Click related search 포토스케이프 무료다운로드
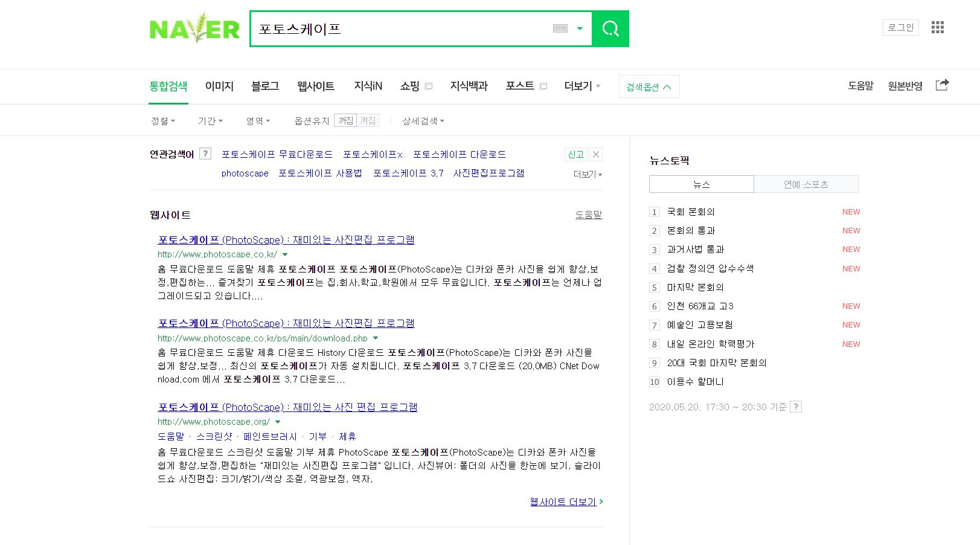This screenshot has height=545, width=980. (x=277, y=154)
